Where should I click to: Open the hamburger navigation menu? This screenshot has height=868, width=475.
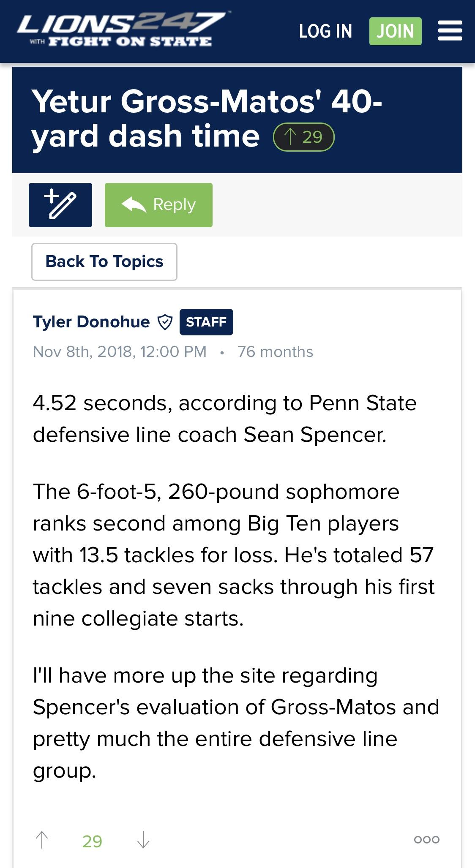click(x=450, y=31)
